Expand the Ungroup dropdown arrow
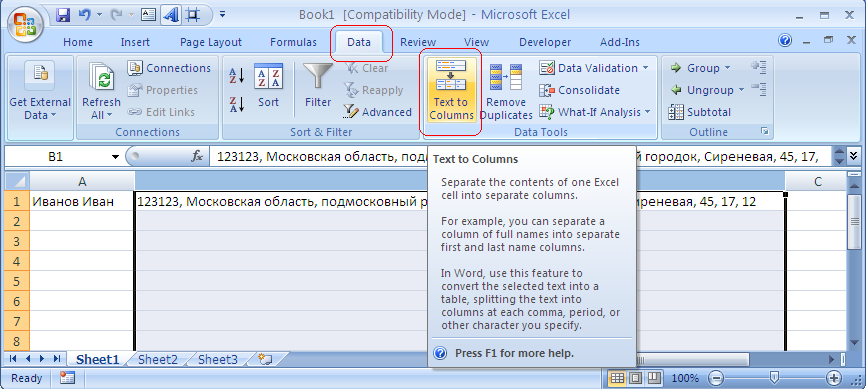 (741, 90)
